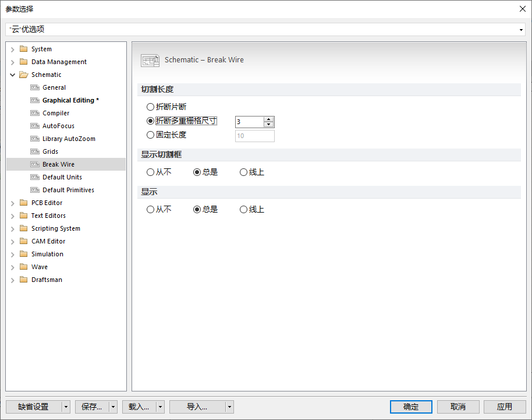Choose 固定长度 for cutting length

tap(150, 135)
